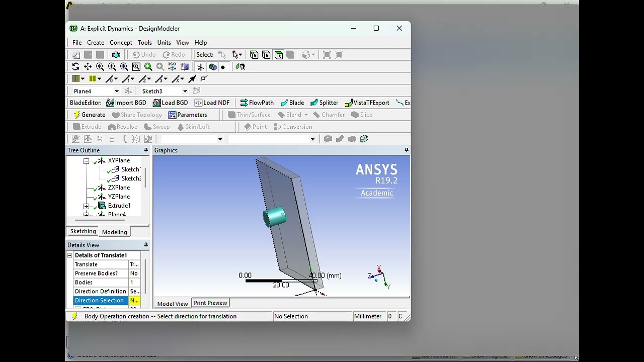644x362 pixels.
Task: Open the View menu
Action: pyautogui.click(x=183, y=43)
